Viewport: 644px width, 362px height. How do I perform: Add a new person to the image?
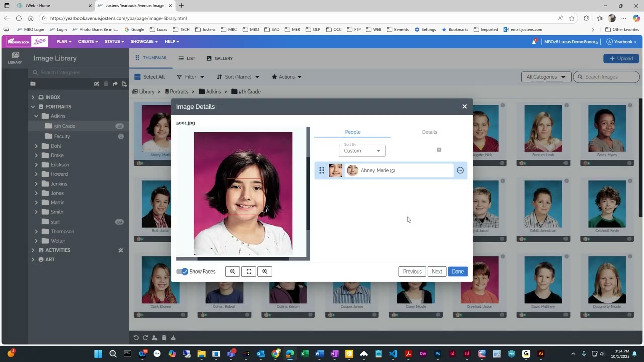click(x=439, y=150)
